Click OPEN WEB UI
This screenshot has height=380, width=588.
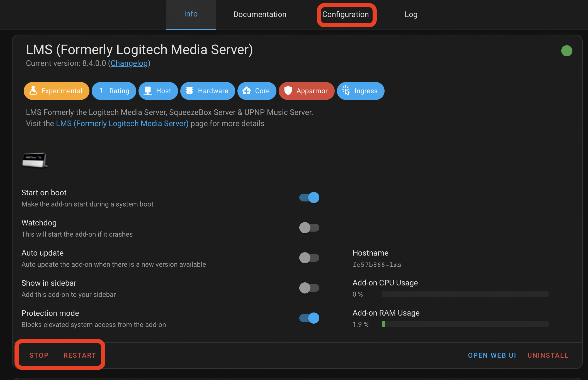coord(492,355)
